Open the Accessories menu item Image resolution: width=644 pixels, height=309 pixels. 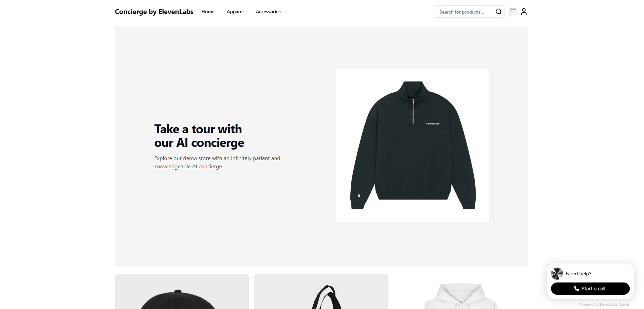point(268,12)
